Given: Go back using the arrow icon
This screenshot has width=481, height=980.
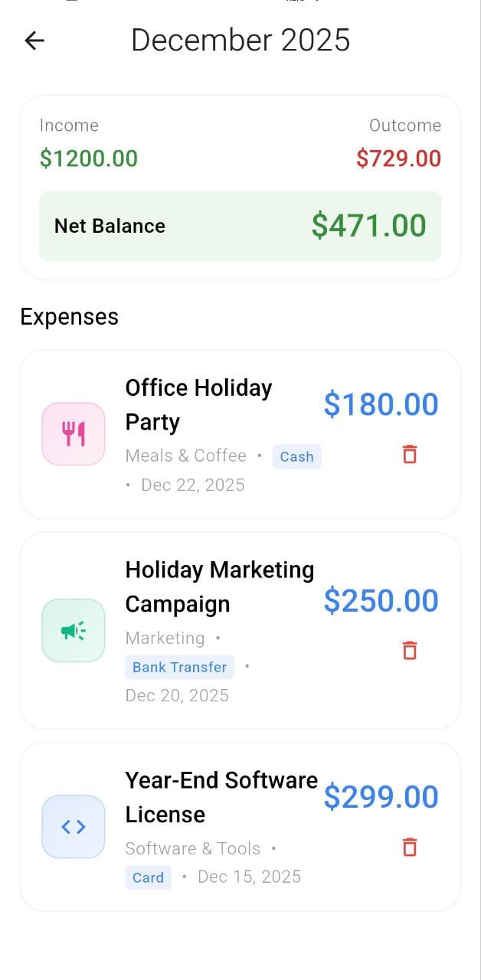Looking at the screenshot, I should tap(34, 41).
